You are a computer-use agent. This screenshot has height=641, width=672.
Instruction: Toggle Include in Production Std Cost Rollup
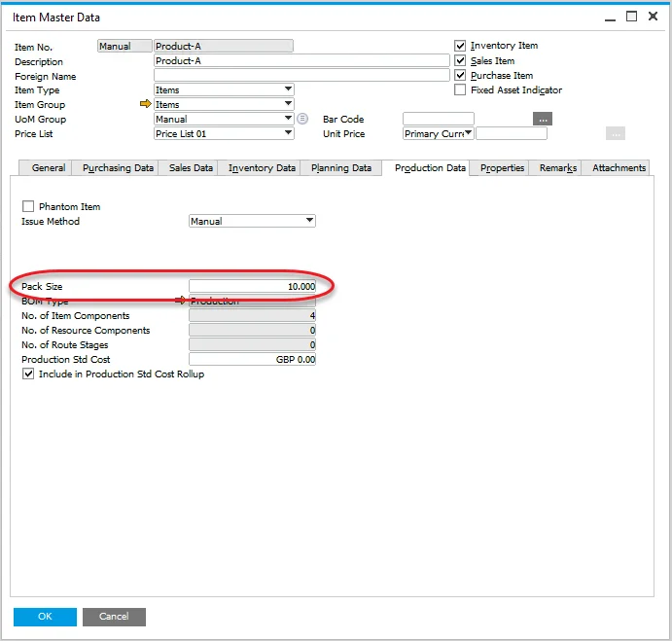[x=28, y=374]
